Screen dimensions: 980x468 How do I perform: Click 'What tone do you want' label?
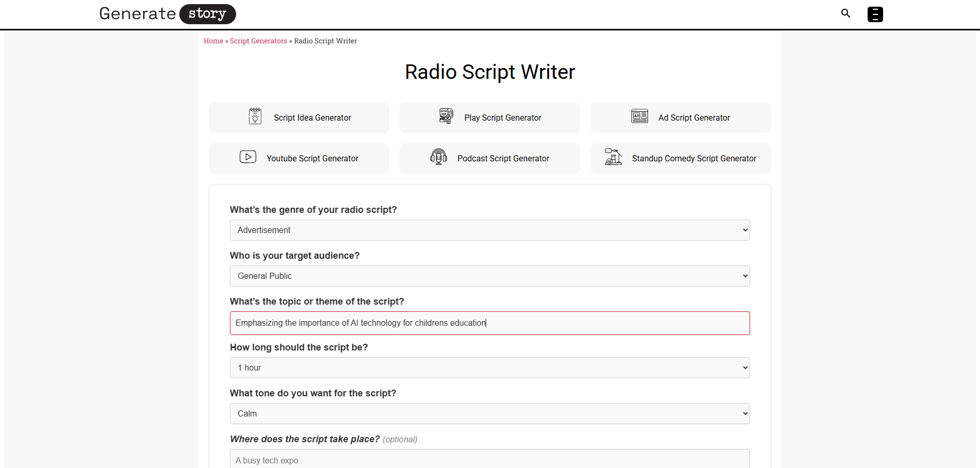[313, 393]
